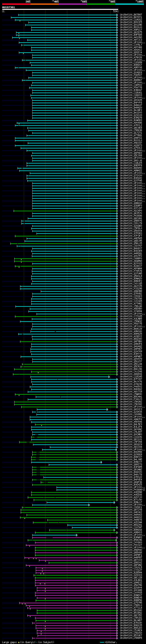Open hit UniRef100_Q9HEX2
Screen dimensions: 146x644
(131, 583)
